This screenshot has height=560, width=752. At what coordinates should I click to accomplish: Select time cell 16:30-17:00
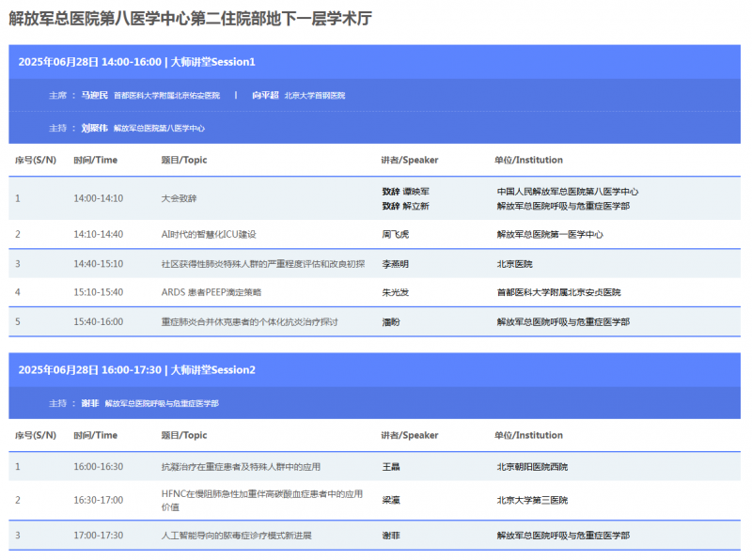(99, 500)
